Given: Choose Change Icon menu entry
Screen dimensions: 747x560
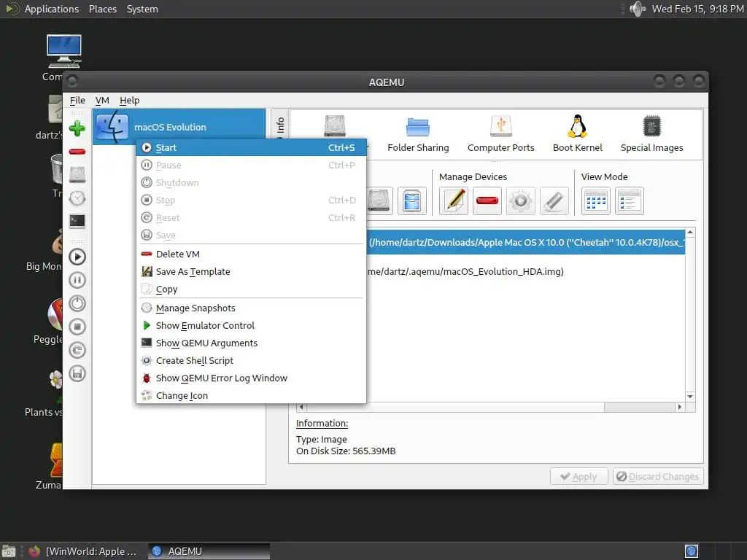Looking at the screenshot, I should (251, 396).
